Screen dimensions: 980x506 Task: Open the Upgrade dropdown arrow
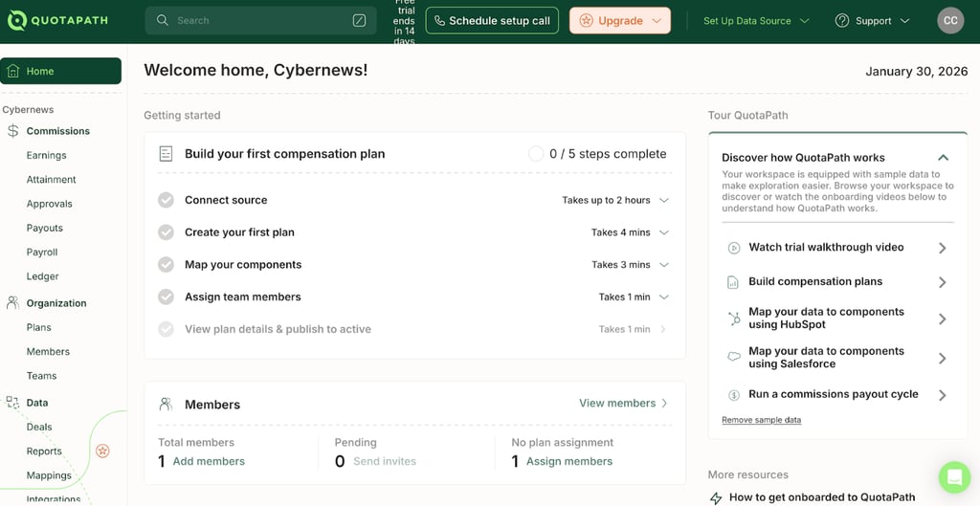point(657,21)
